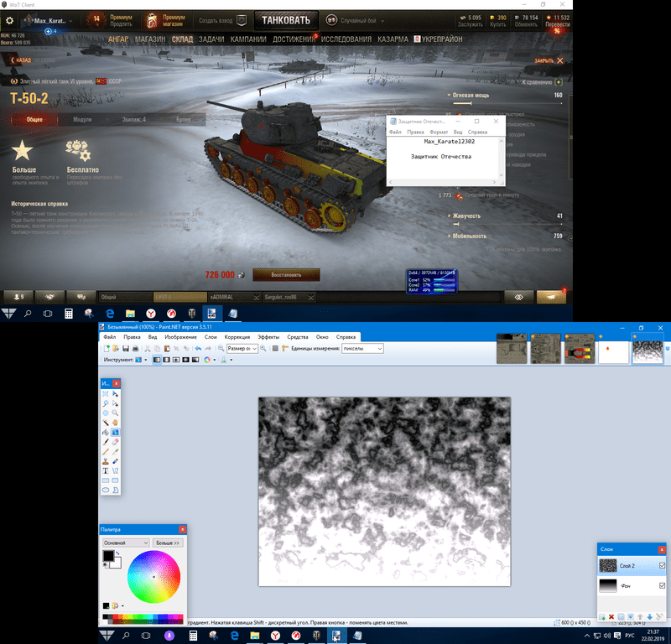Switch to the ИССЛЕДОВАНИЯ tab in WoT
Viewport: 671px width, 644px height.
[346, 39]
